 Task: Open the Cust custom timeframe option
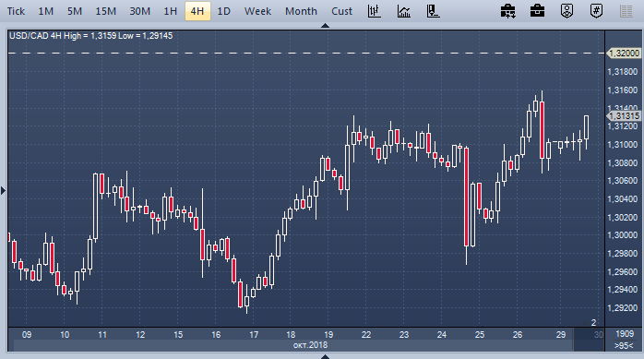pos(341,11)
